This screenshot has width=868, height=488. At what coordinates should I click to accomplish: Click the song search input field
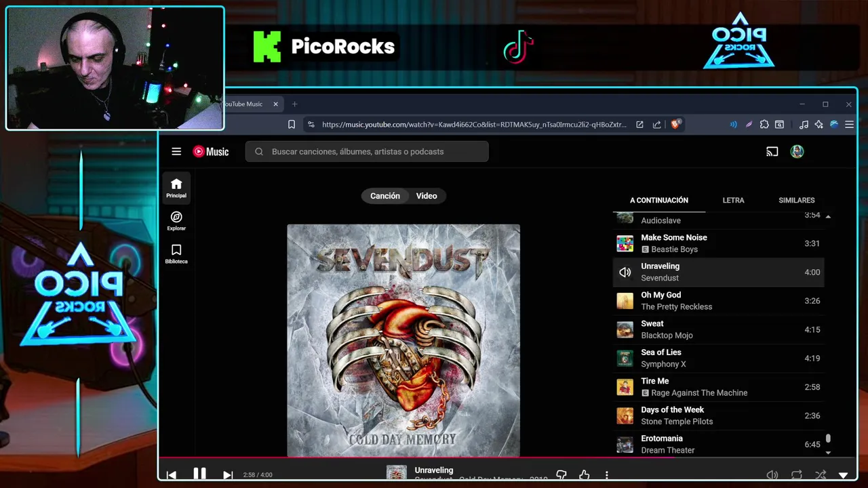(367, 152)
